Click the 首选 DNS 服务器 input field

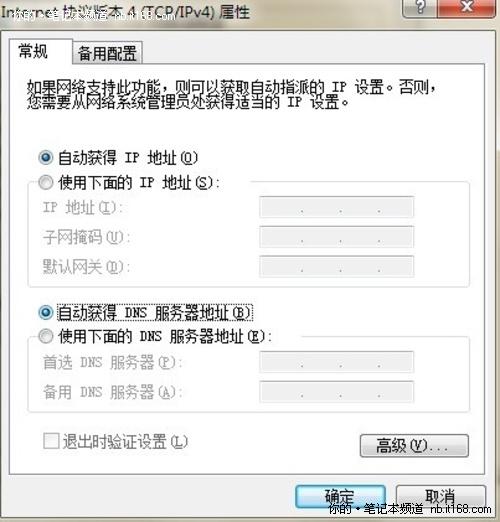337,362
